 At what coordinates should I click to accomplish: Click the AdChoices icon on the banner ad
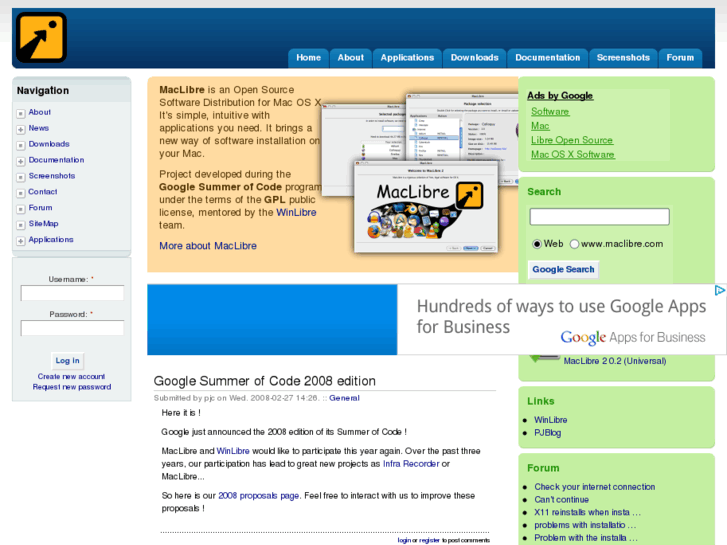click(x=720, y=290)
